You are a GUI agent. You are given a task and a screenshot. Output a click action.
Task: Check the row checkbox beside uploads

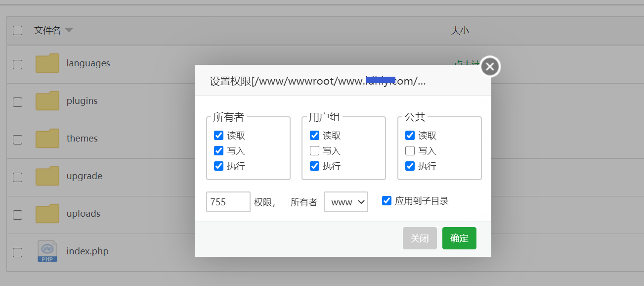coord(17,215)
